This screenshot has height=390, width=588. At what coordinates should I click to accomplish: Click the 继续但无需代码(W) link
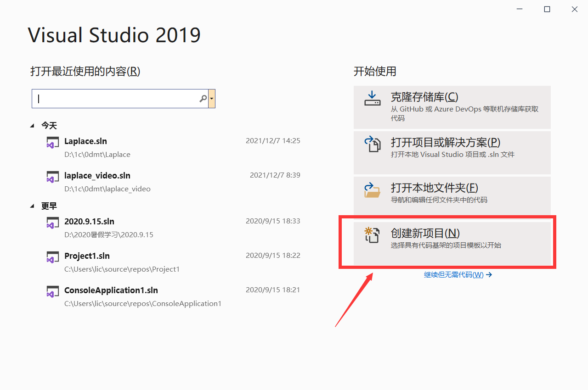pyautogui.click(x=458, y=274)
